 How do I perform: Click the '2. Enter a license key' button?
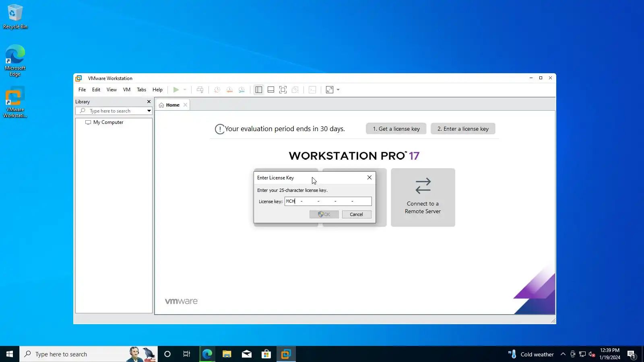[x=463, y=129]
